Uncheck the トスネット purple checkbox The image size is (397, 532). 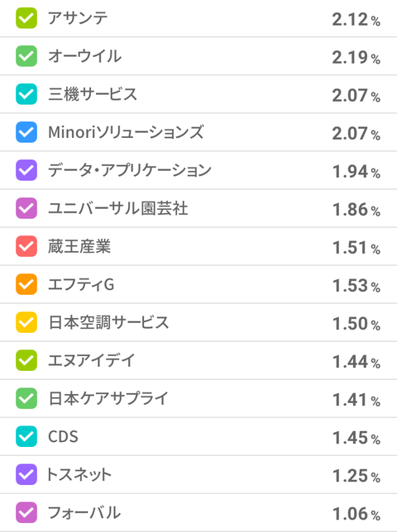26,474
